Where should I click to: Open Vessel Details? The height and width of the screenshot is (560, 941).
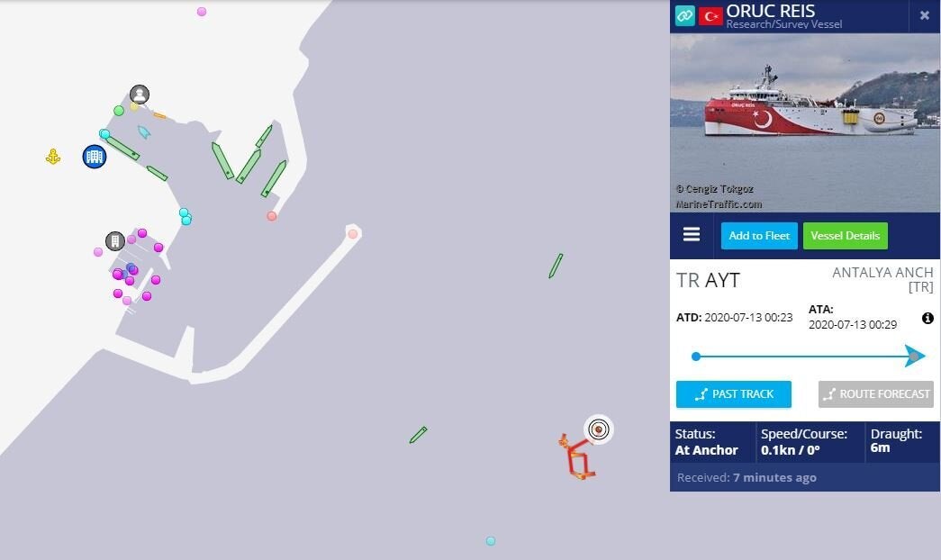(845, 236)
